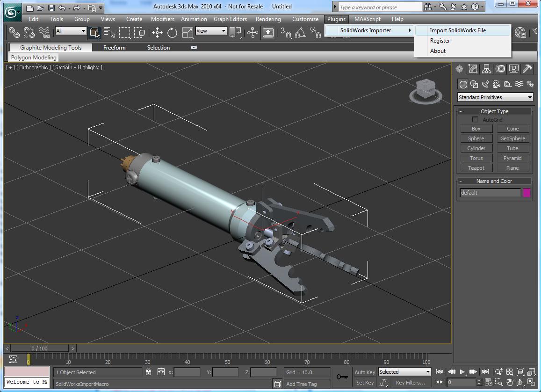Open the Smooth + Highlights shading menu
The height and width of the screenshot is (392, 541).
[x=77, y=67]
